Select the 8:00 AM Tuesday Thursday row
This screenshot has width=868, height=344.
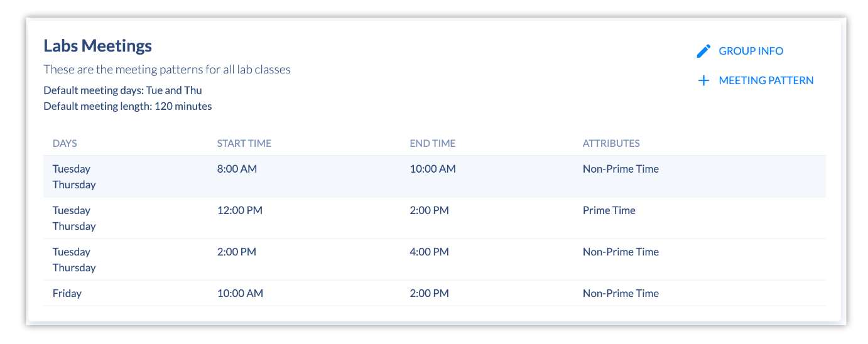coord(435,176)
